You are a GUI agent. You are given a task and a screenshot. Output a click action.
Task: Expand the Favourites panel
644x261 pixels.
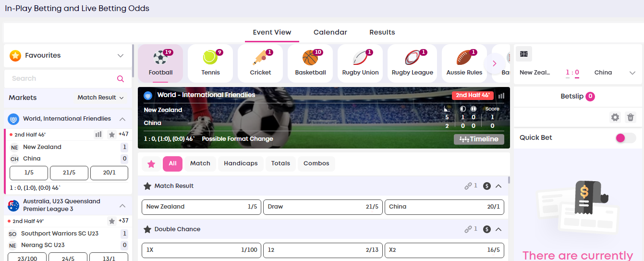coord(67,56)
